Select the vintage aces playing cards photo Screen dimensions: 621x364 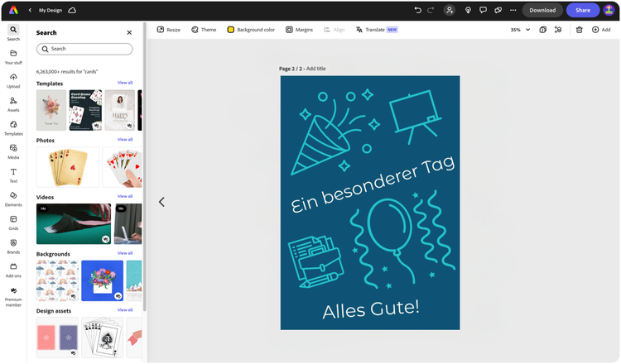pos(68,167)
